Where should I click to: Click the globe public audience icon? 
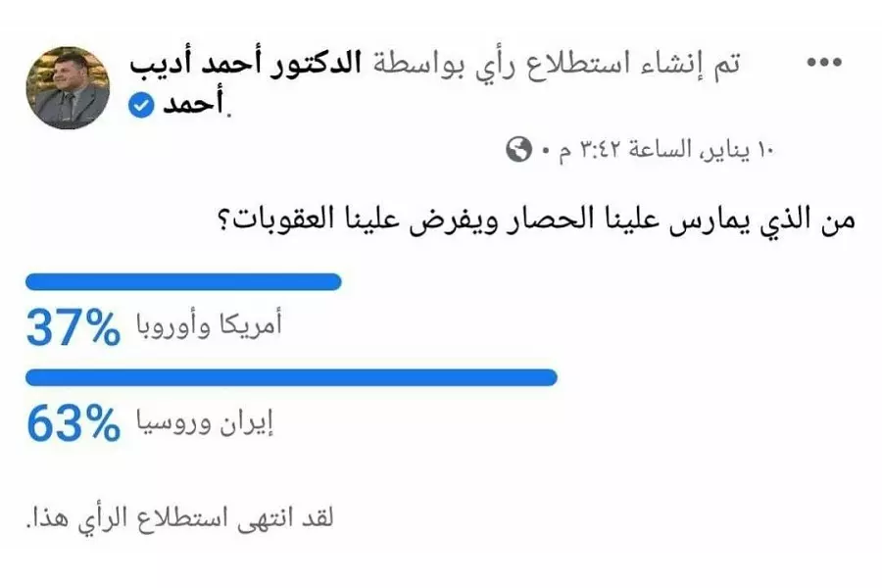coord(518,150)
